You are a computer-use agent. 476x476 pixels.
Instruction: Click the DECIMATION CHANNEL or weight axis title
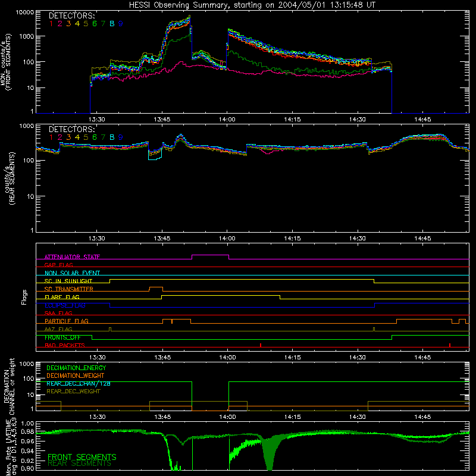pos(9,386)
